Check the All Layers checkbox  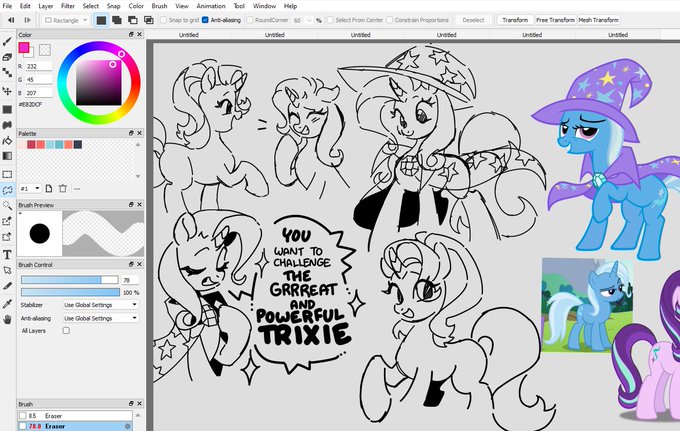66,330
